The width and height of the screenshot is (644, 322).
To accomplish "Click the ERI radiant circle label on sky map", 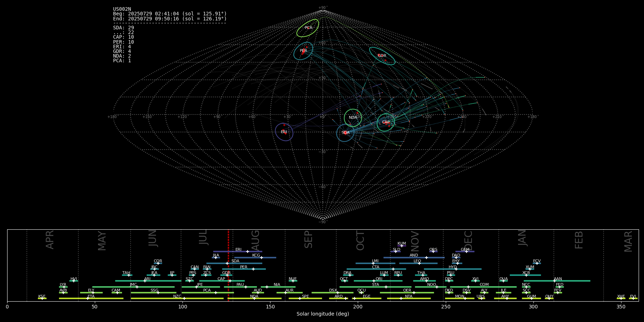I will [x=284, y=132].
